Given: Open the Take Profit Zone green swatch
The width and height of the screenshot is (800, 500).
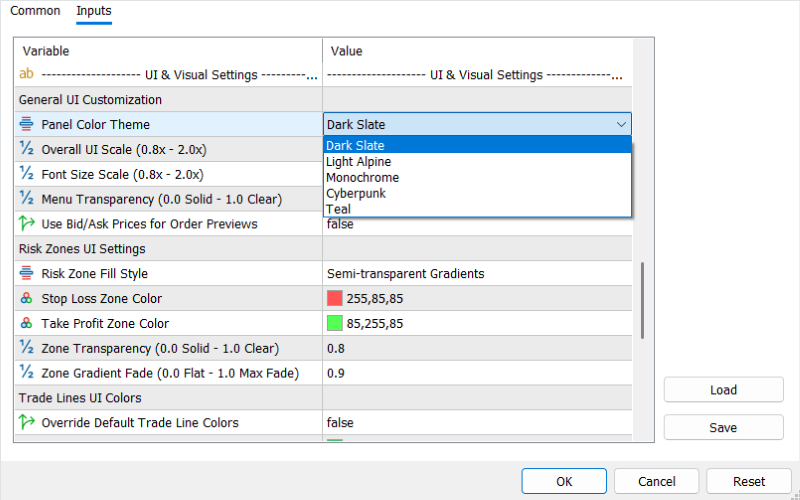Looking at the screenshot, I should coord(335,323).
